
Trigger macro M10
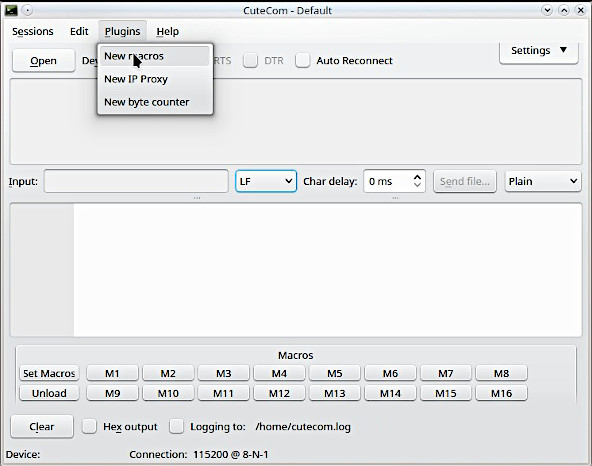[x=168, y=393]
